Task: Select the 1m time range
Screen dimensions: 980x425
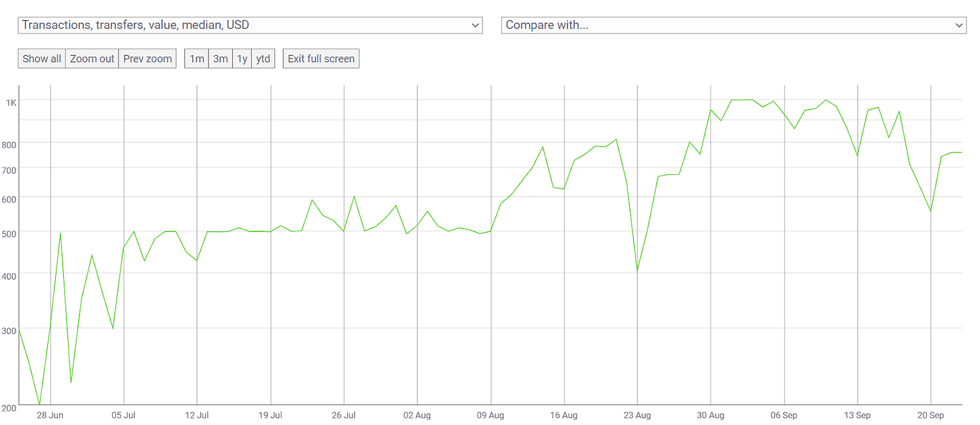Action: (197, 59)
